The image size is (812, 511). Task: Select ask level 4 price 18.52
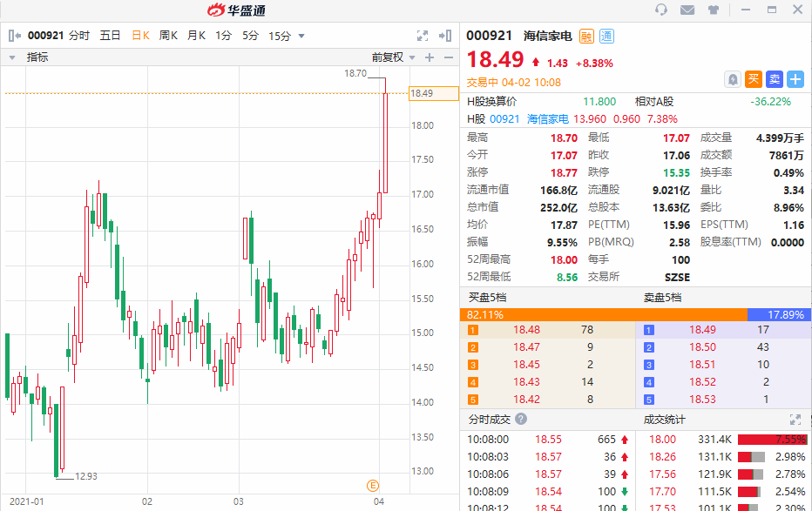coord(702,381)
